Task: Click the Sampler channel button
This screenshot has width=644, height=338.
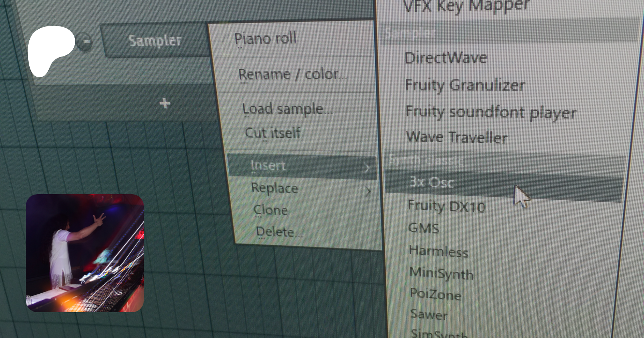Action: [155, 40]
